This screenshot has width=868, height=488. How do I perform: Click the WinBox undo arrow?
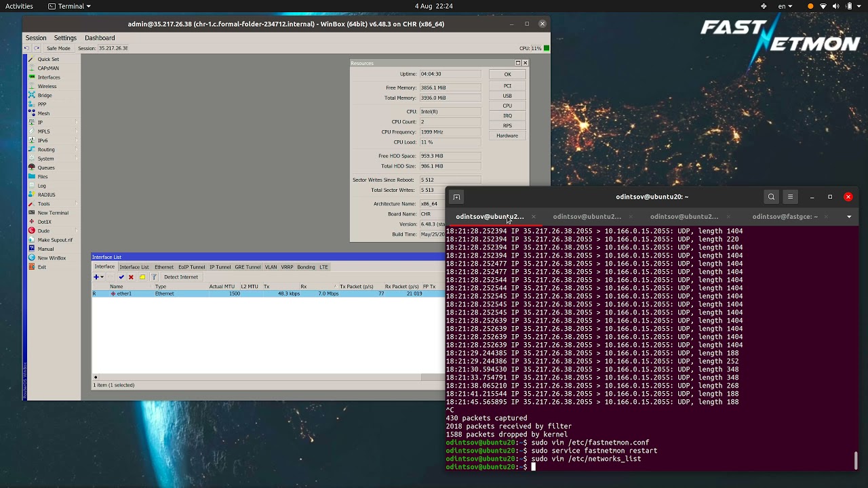pos(28,48)
